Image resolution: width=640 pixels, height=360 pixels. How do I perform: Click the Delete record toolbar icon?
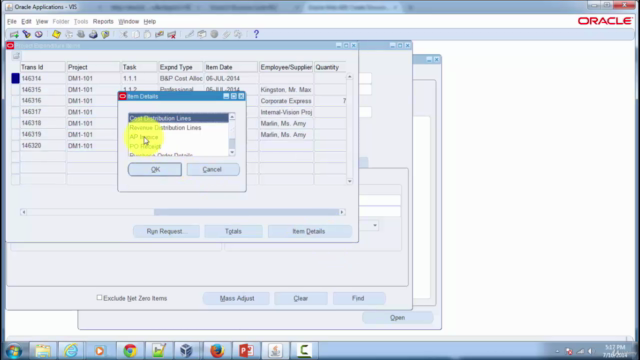pos(172,34)
